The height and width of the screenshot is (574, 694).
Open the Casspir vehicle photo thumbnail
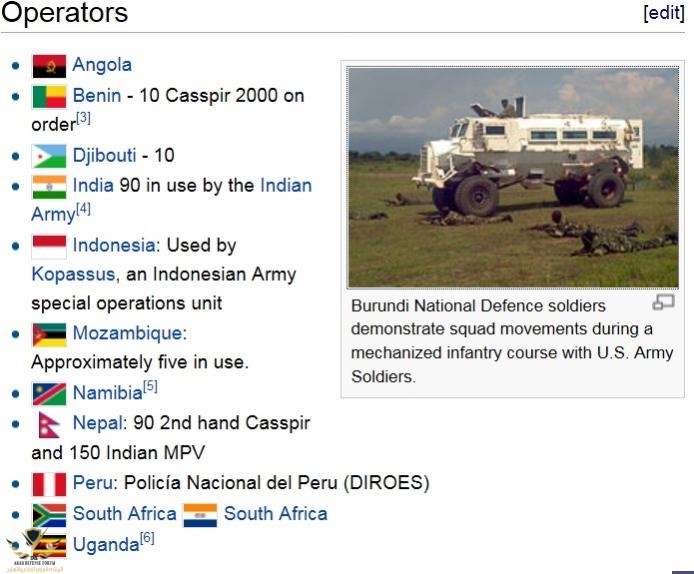pos(512,177)
